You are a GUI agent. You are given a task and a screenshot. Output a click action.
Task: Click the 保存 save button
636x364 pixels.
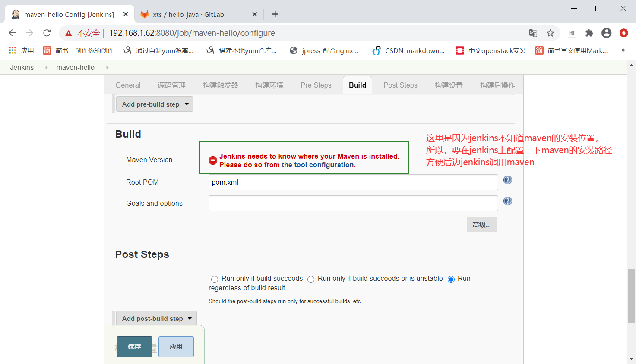[x=134, y=347]
